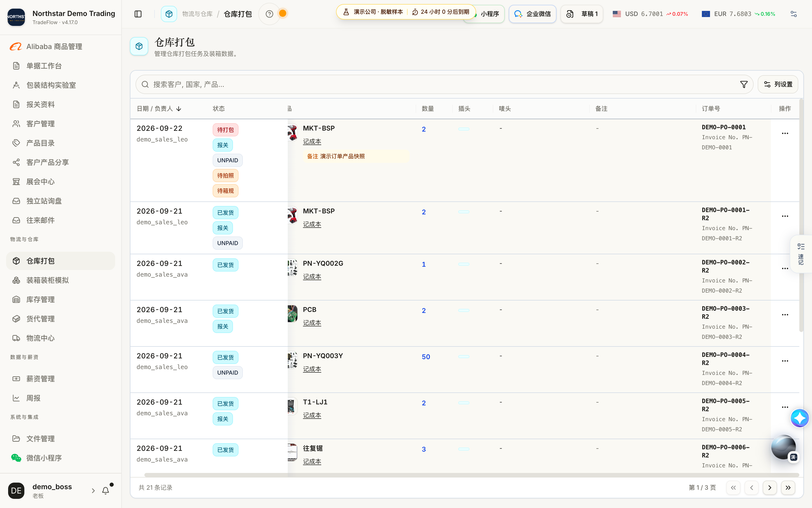Click quantity 50 in PN-YQ003Y row
812x508 pixels.
tap(426, 357)
